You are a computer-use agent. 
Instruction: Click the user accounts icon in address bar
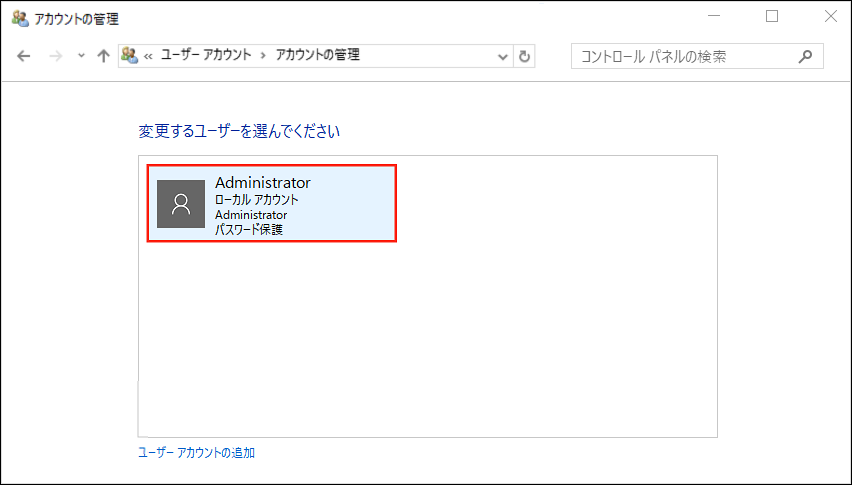point(129,55)
